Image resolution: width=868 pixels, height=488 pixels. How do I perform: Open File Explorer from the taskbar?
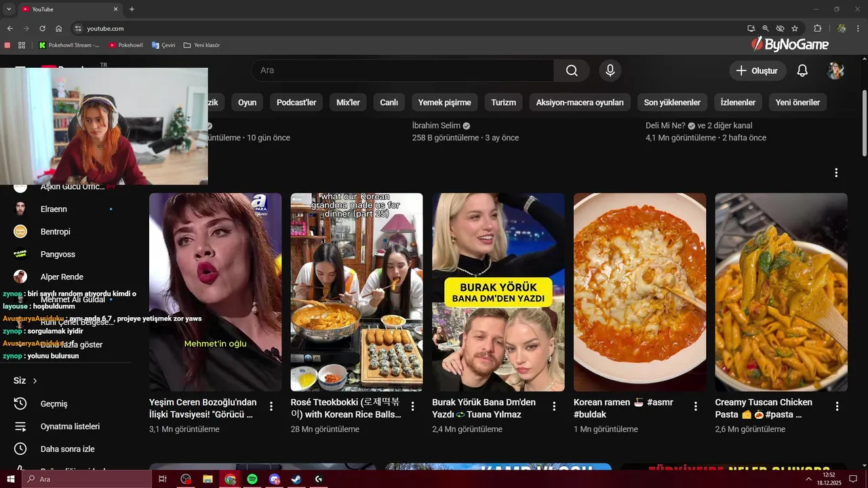(208, 479)
